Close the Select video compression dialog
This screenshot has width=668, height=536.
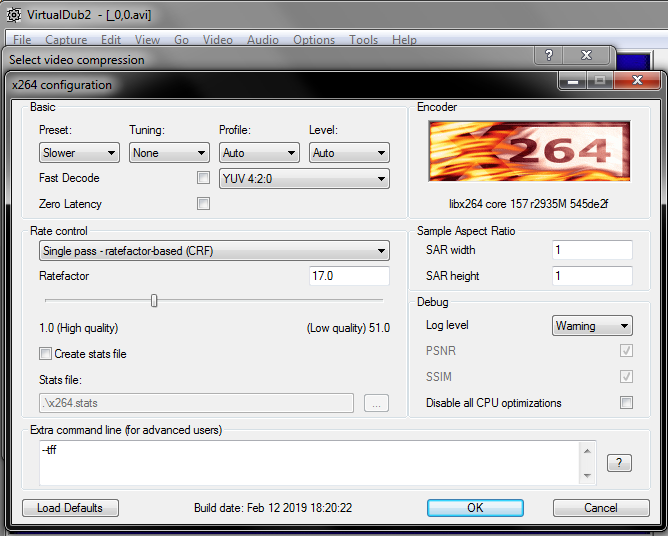click(587, 55)
